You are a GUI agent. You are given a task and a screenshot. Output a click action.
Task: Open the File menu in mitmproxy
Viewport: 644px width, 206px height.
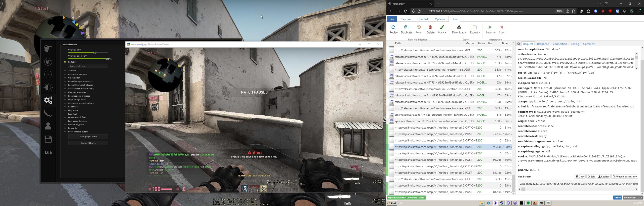coord(392,19)
